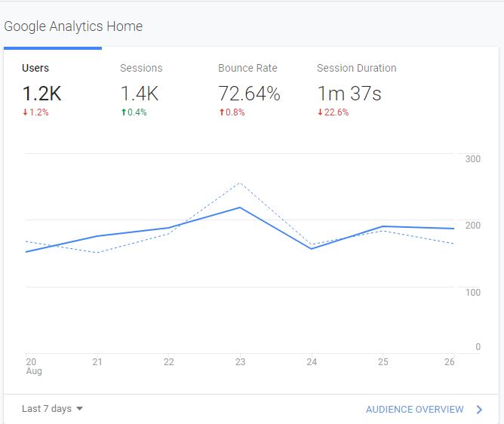The height and width of the screenshot is (424, 504).
Task: Show the Session Duration metric tab
Action: coord(356,68)
